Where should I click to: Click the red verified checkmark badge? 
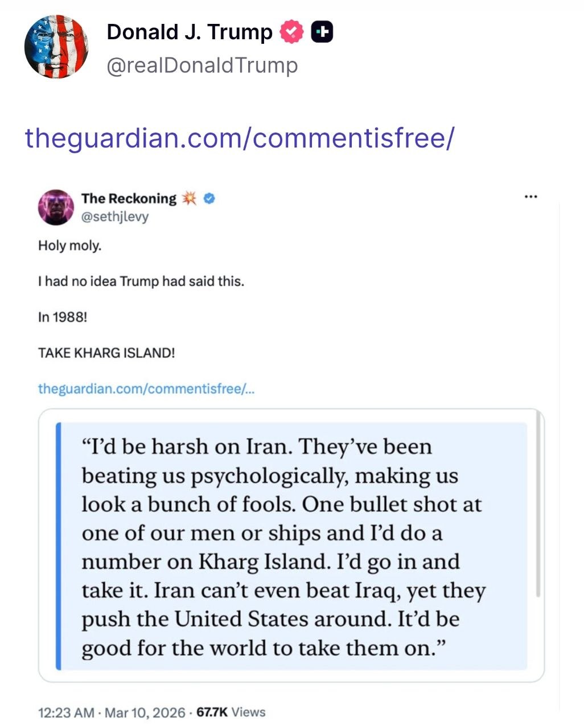(x=291, y=32)
